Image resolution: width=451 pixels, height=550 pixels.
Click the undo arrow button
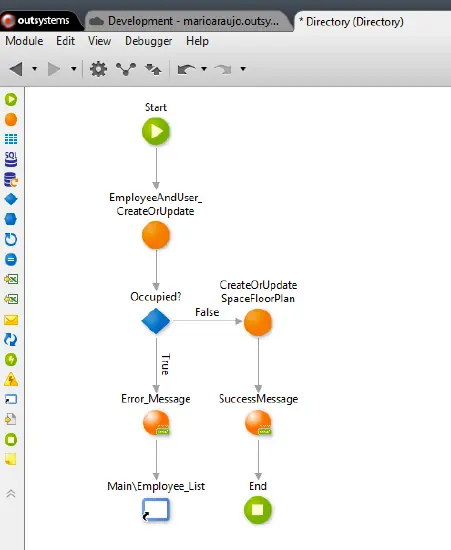pyautogui.click(x=186, y=69)
